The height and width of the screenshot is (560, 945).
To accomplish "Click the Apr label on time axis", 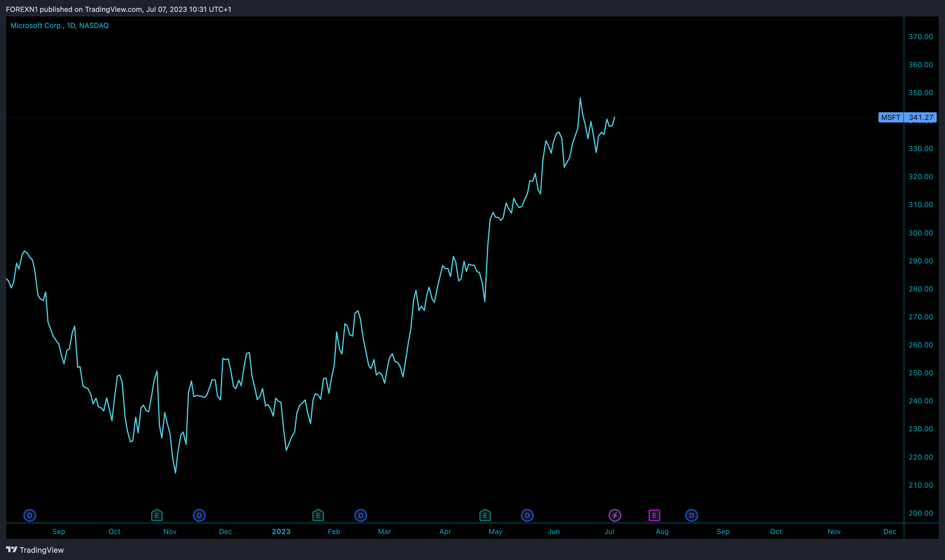I will pyautogui.click(x=445, y=531).
